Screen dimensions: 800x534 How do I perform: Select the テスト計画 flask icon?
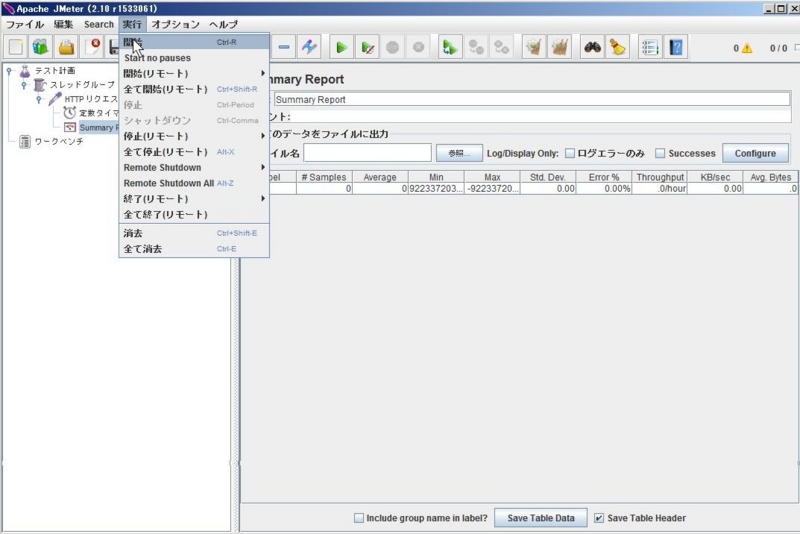point(25,71)
